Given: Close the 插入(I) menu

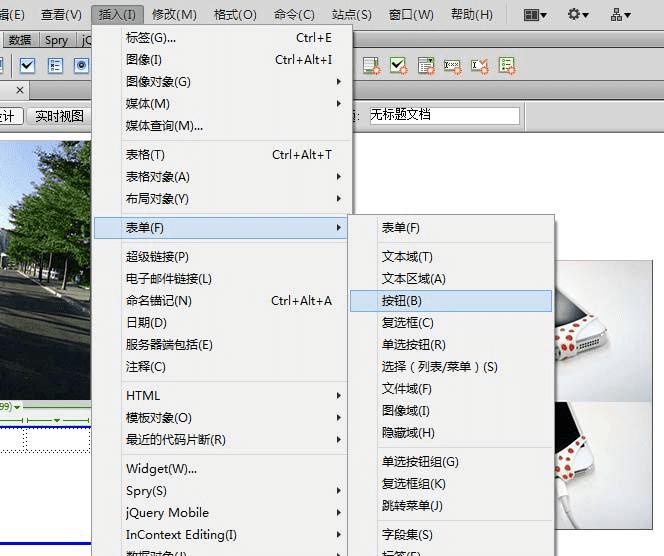Looking at the screenshot, I should click(x=117, y=15).
